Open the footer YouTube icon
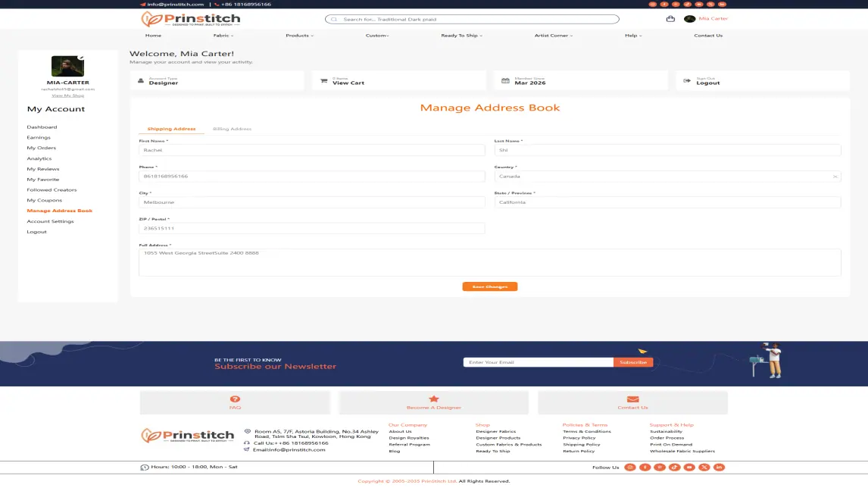Screen dimensions: 868x488 click(689, 467)
